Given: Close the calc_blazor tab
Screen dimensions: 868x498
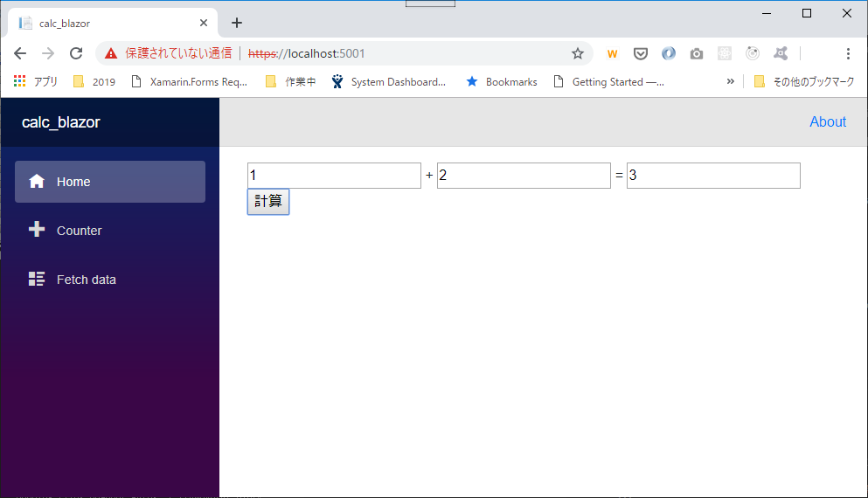Looking at the screenshot, I should coord(203,23).
